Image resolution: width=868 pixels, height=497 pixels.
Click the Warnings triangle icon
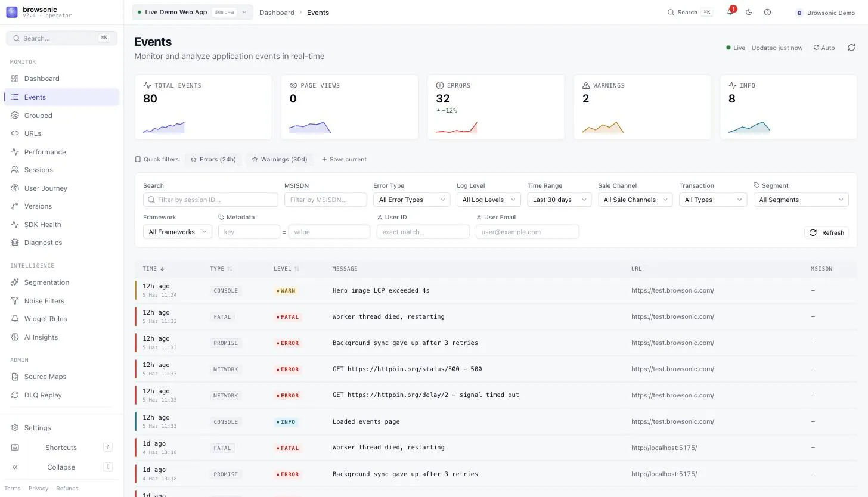(586, 85)
